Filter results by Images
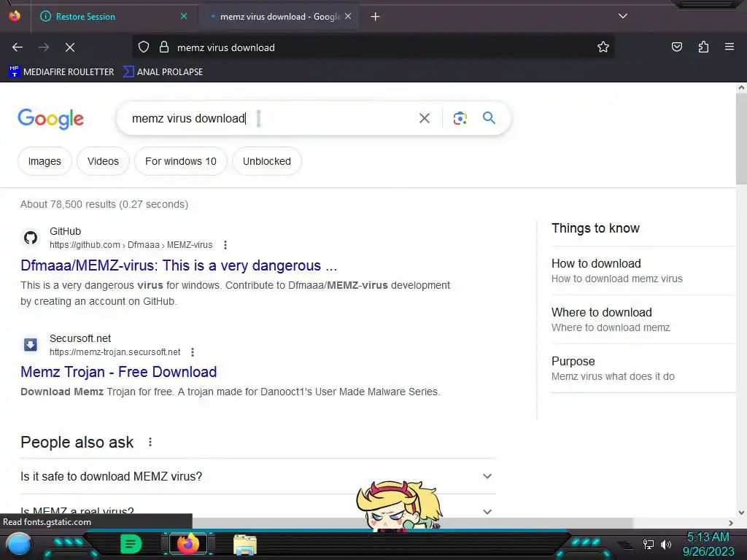747x560 pixels. [44, 161]
